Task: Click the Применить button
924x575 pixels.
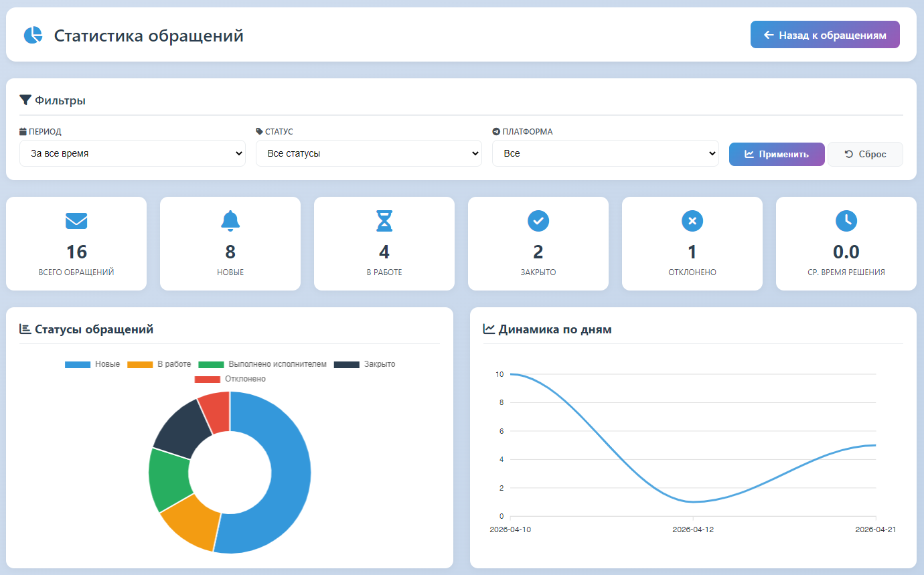Action: tap(777, 154)
